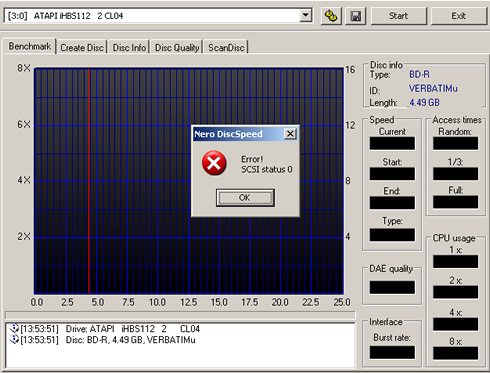
Task: Click the progress bar below the graph
Action: point(180,315)
